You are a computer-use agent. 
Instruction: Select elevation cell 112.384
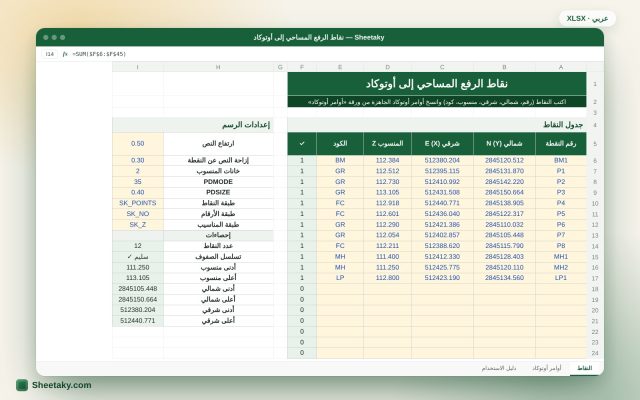[x=387, y=160]
